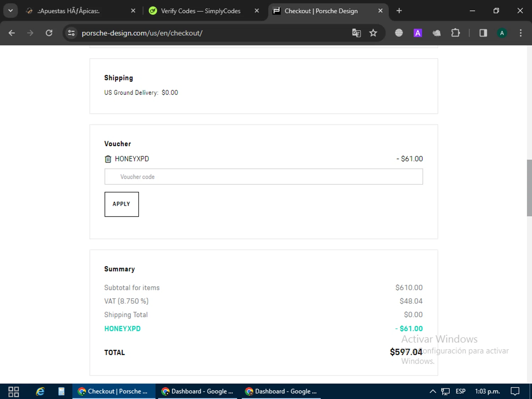532x399 pixels.
Task: Open clock showing 1:03 p.m.
Action: click(487, 392)
